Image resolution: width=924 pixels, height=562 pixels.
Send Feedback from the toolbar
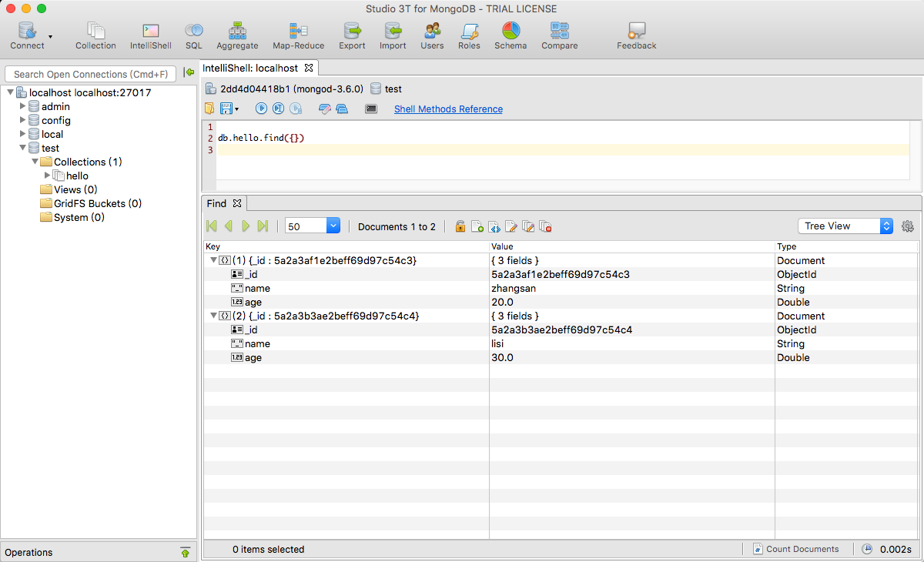point(637,35)
